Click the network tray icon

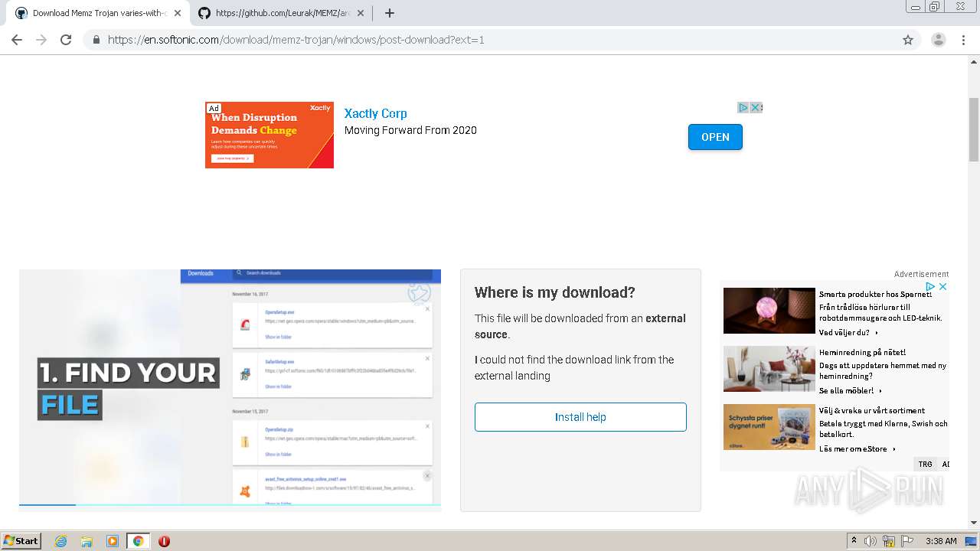pos(889,541)
